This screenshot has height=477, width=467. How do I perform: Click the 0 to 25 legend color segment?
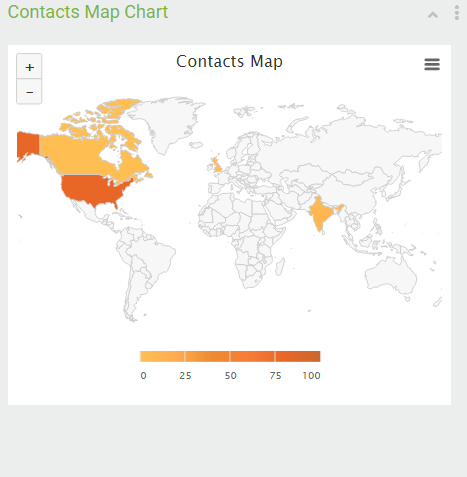point(162,356)
